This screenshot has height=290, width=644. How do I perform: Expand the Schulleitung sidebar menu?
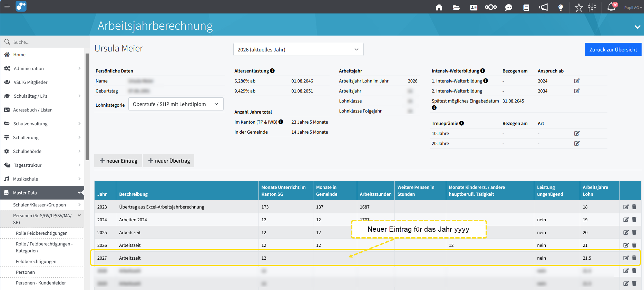42,137
